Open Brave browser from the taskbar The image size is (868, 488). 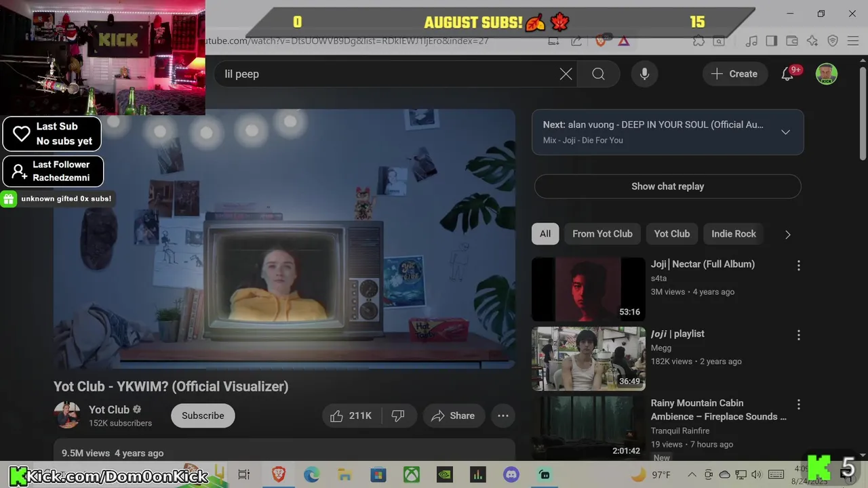click(279, 474)
